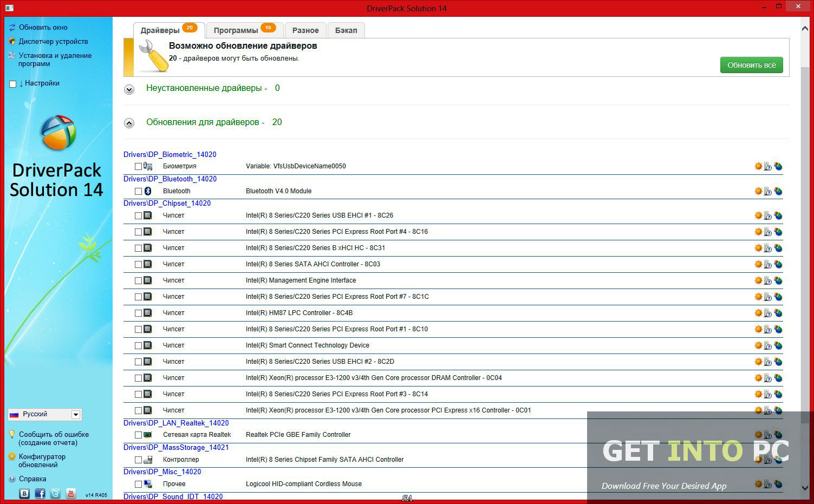Viewport: 814px width, 504px height.
Task: Tick the Настройки checkbox in sidebar
Action: (13, 84)
